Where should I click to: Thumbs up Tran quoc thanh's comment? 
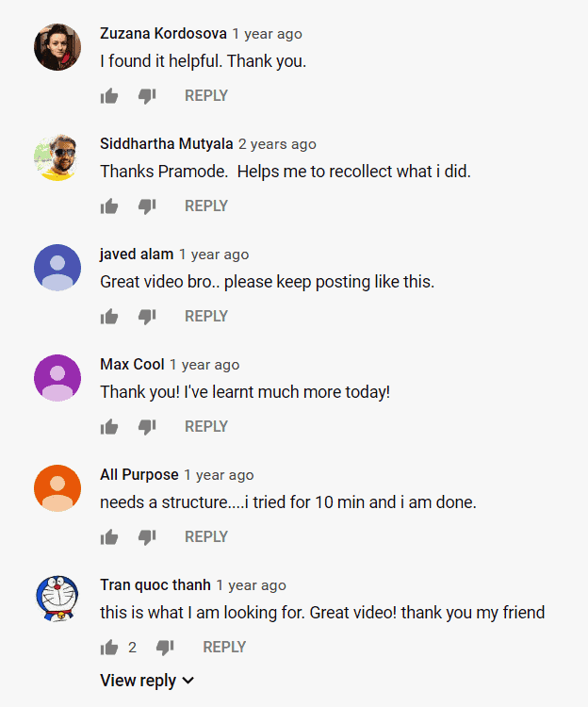pos(109,648)
